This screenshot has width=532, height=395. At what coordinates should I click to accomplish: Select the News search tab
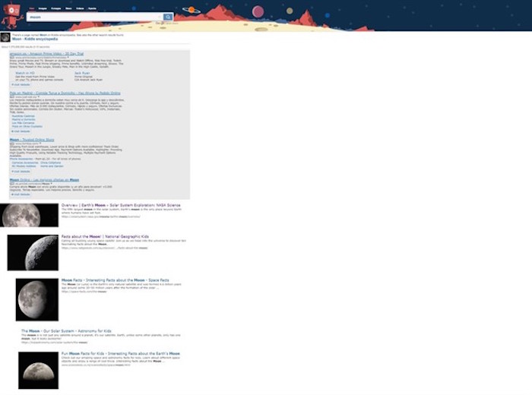click(x=68, y=9)
